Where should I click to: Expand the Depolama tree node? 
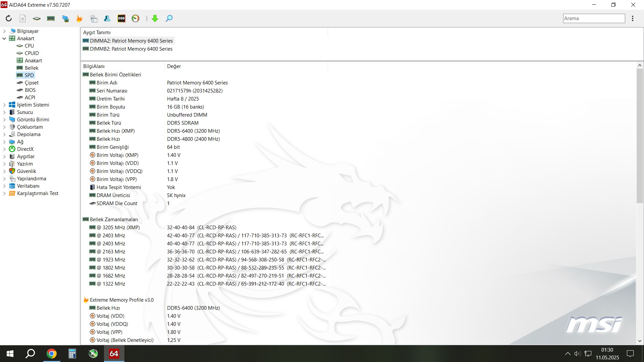(4, 134)
